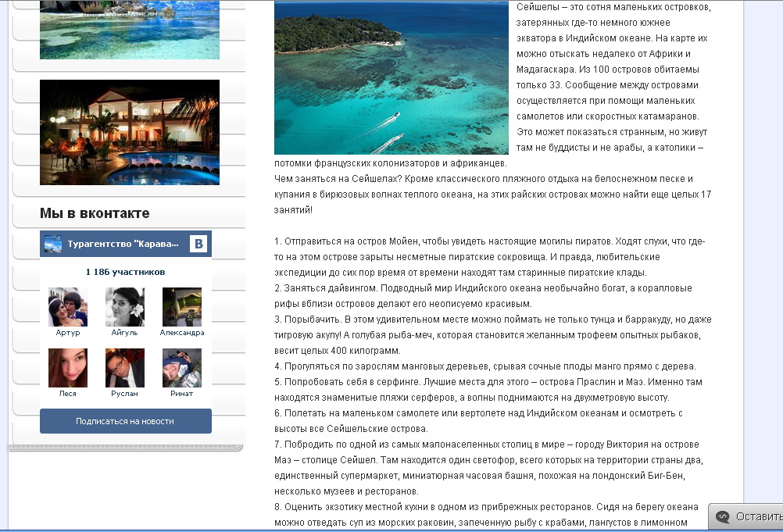Open Руслан's profile photo

click(125, 368)
